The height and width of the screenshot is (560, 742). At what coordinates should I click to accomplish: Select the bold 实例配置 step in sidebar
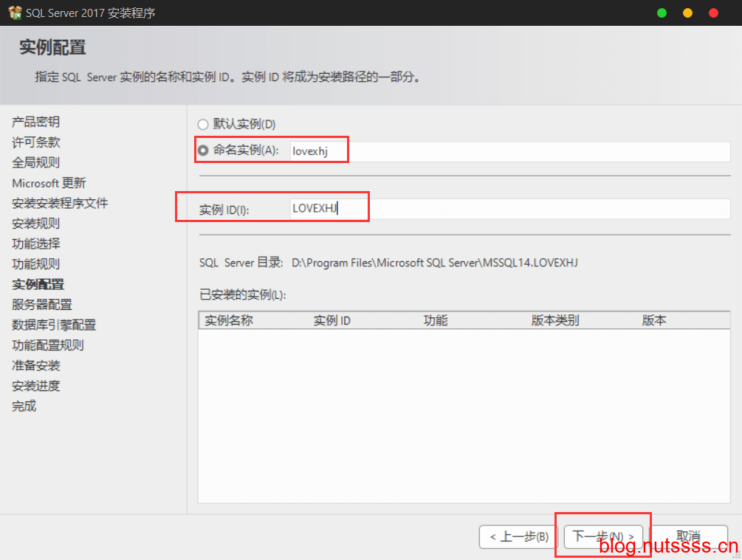click(38, 285)
